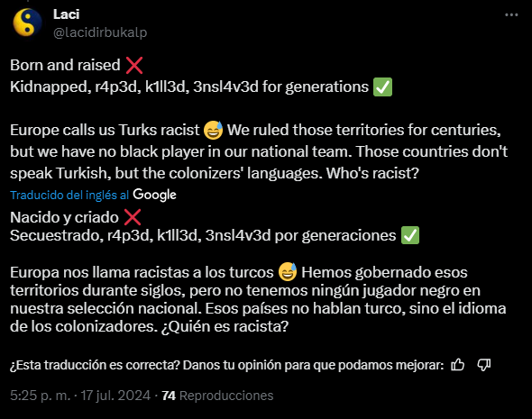
Task: Open the @lacidirbukalp handle profile
Action: [x=100, y=32]
